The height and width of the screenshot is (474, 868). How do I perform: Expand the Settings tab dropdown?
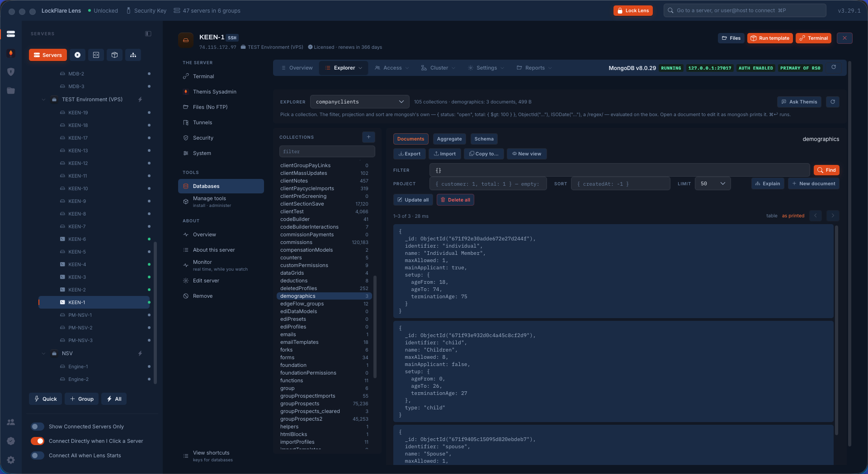tap(503, 68)
